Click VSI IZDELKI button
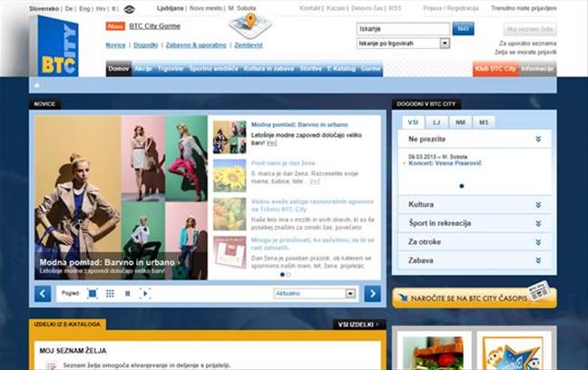This screenshot has height=370, width=588. pyautogui.click(x=358, y=325)
